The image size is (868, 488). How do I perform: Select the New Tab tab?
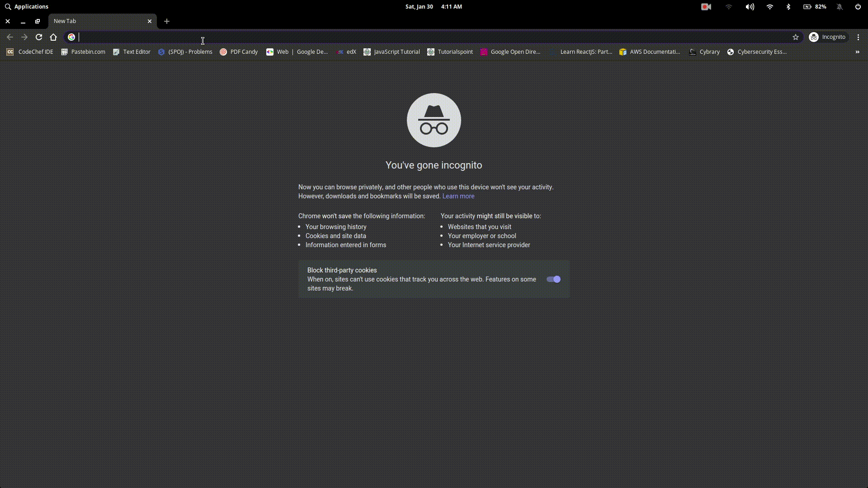pos(97,21)
